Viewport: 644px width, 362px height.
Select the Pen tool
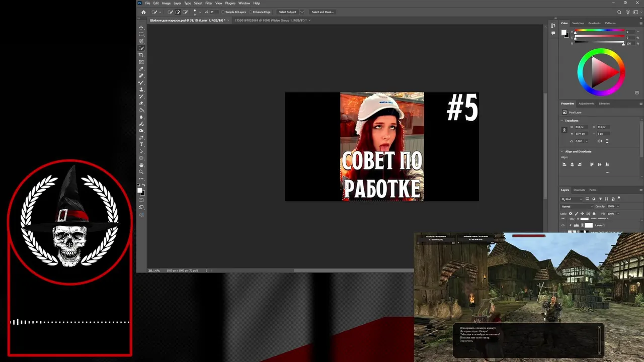click(141, 137)
